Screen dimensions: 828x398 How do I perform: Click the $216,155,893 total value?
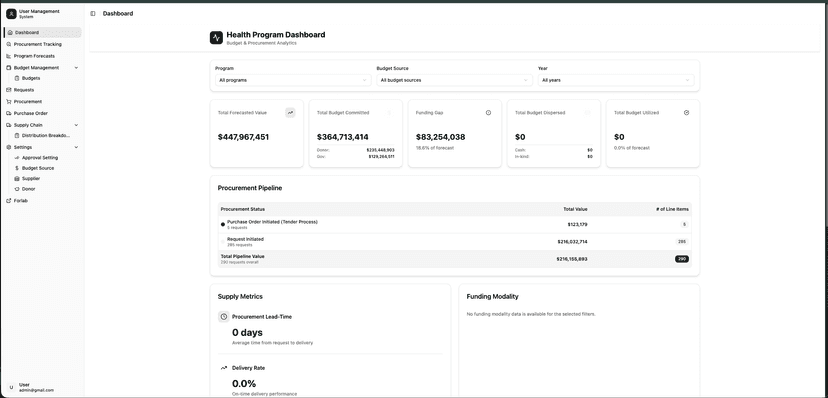click(x=572, y=259)
